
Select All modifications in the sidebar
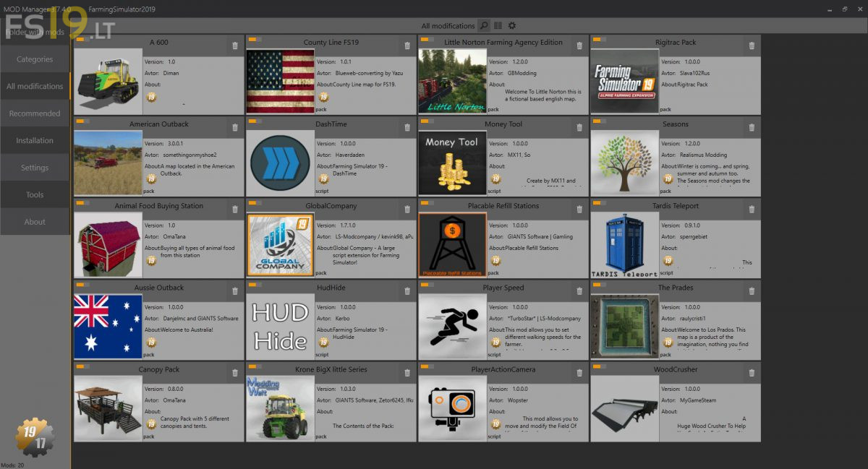click(x=35, y=86)
